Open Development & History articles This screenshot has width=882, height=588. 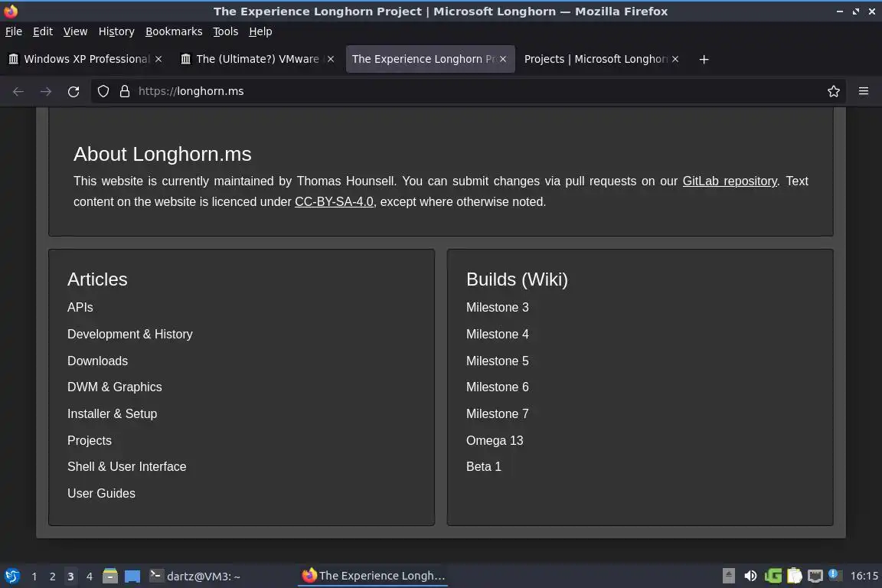[x=130, y=335]
